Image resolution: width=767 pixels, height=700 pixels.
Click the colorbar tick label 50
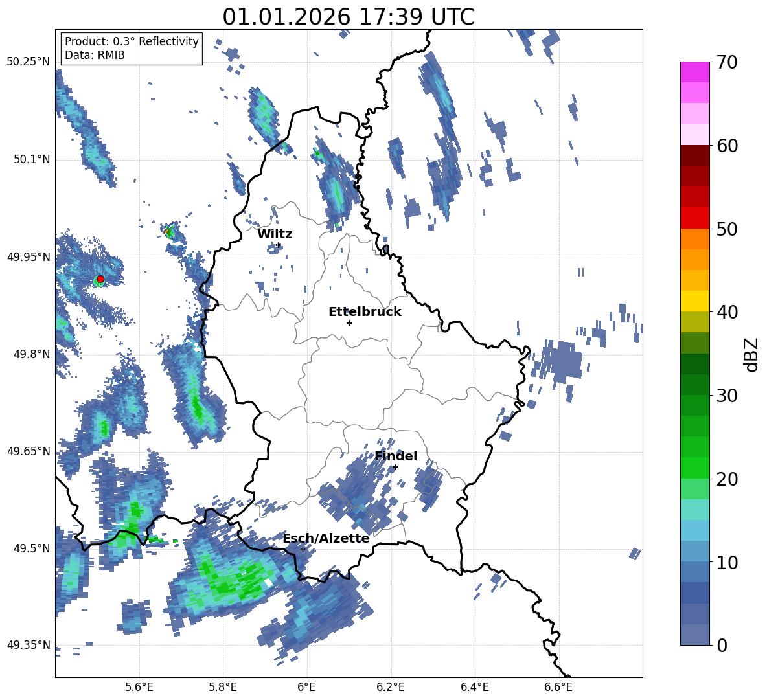(727, 229)
